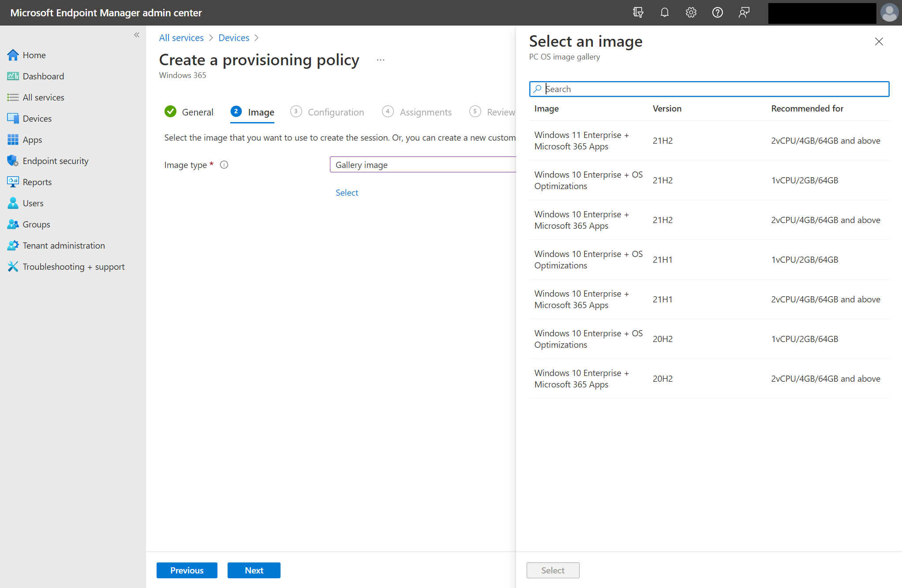902x588 pixels.
Task: Open the ellipsis menu beside page title
Action: coord(381,60)
